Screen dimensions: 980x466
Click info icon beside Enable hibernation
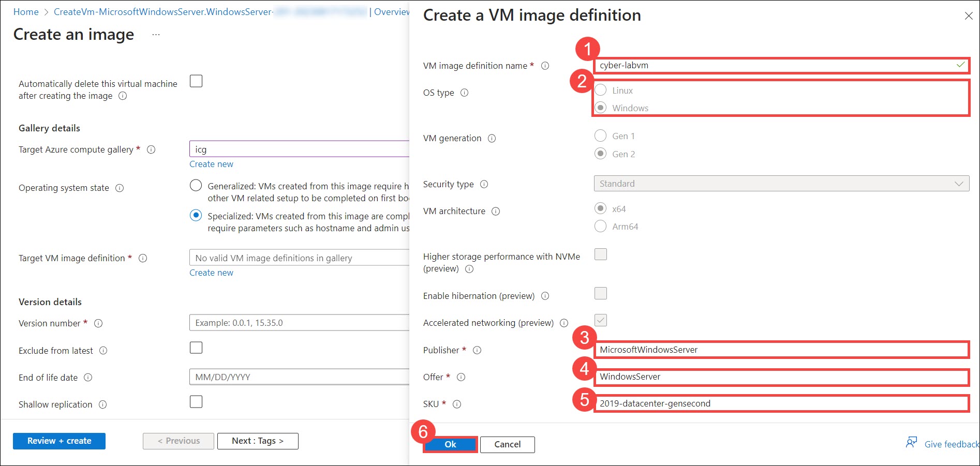click(545, 296)
